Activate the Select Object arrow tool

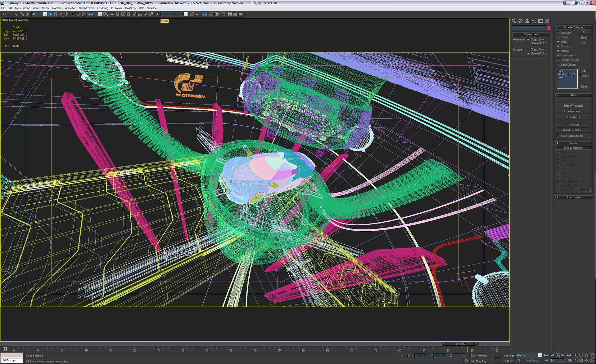pos(50,14)
